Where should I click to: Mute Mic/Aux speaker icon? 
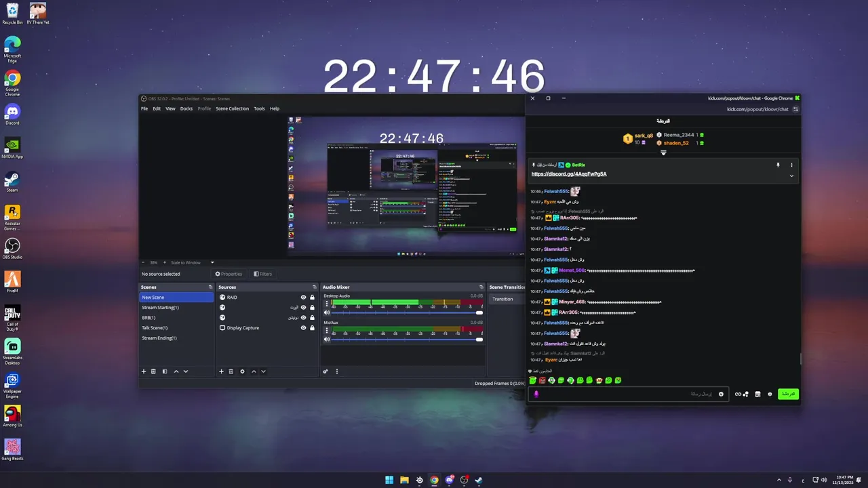[x=327, y=339]
